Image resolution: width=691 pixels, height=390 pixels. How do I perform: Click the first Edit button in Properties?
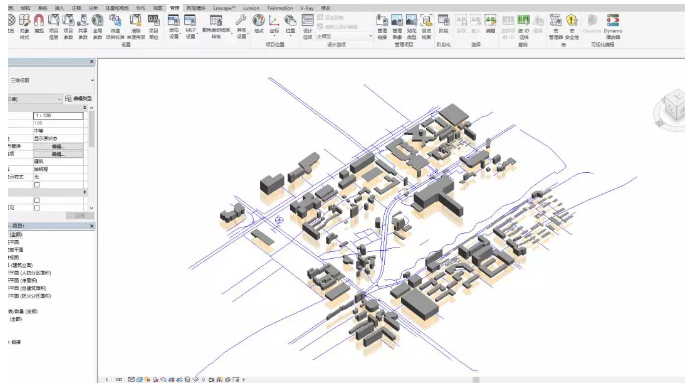(58, 146)
